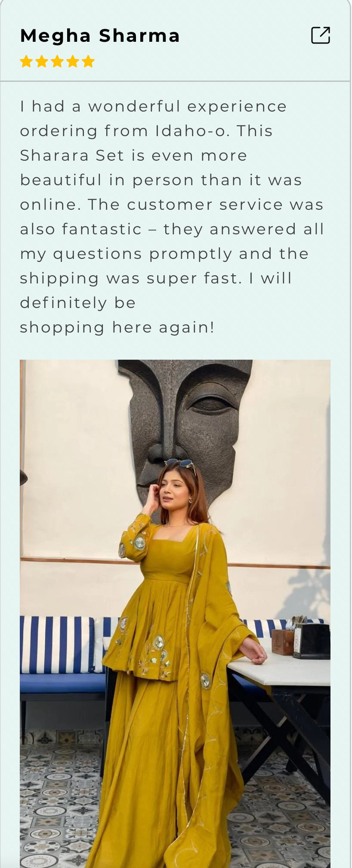The image size is (352, 868).
Task: Click the sunglasses on the woman's head
Action: click(181, 464)
